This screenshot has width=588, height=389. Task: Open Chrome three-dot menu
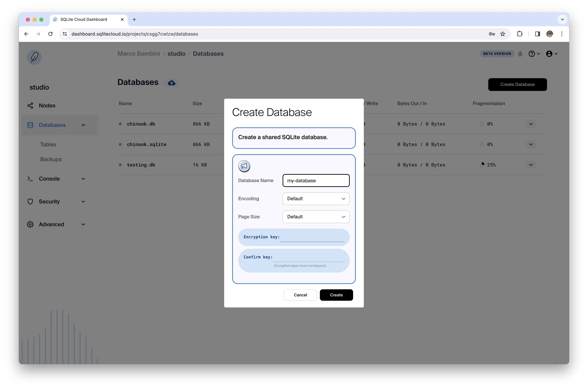point(562,34)
